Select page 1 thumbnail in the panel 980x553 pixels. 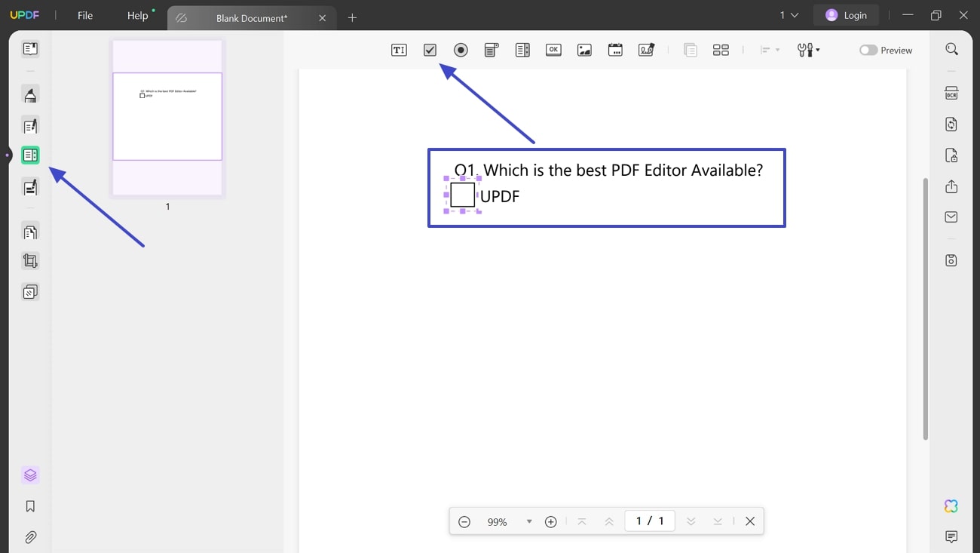[x=167, y=117]
